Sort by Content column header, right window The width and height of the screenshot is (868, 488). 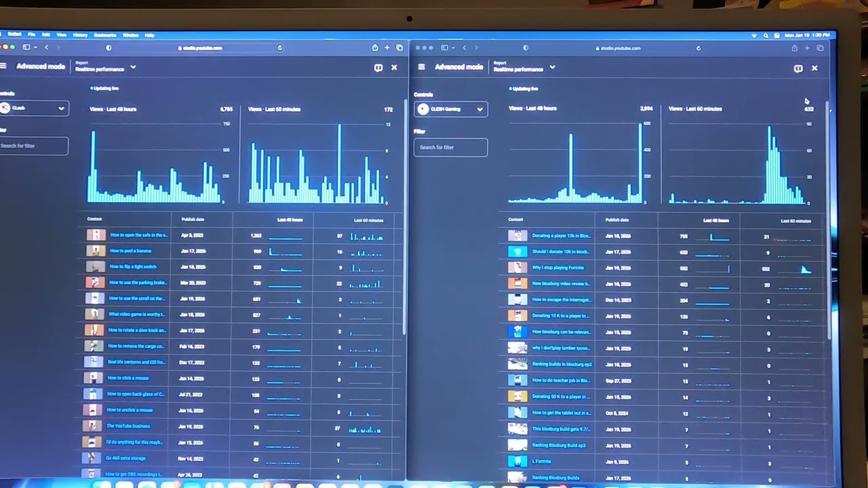[x=515, y=220]
